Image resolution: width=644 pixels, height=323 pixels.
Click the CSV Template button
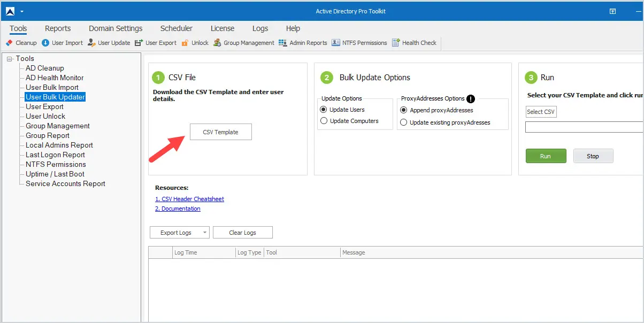click(220, 132)
